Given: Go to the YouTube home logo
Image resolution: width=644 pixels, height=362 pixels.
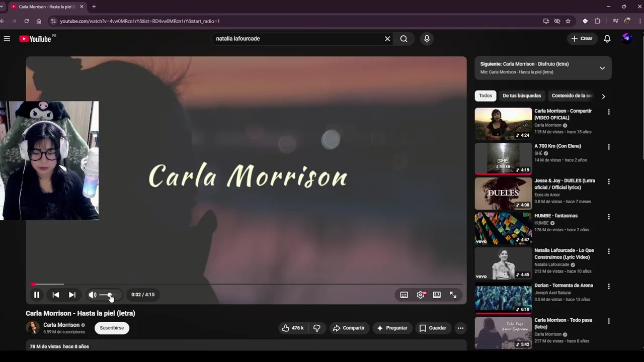Looking at the screenshot, I should 35,39.
